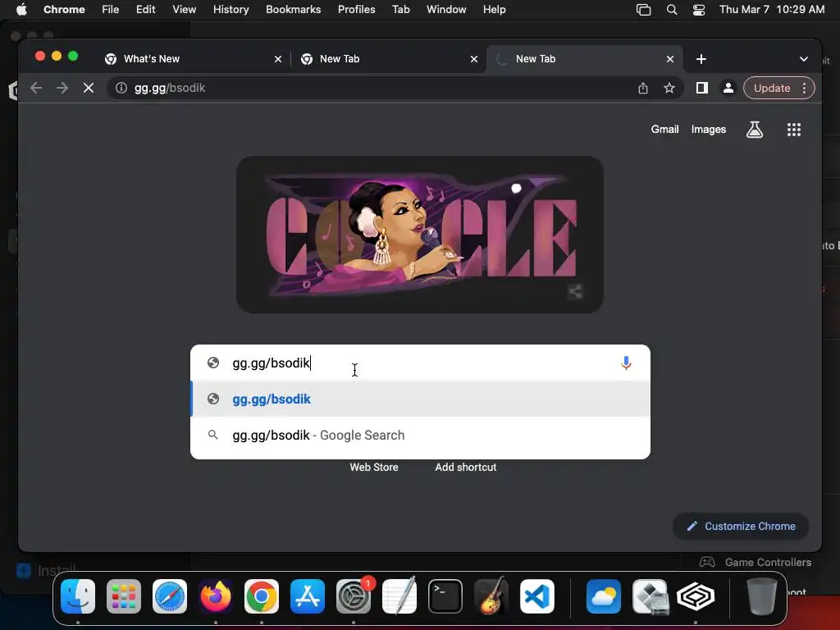Viewport: 840px width, 630px height.
Task: Open the Apple menu
Action: (x=21, y=9)
